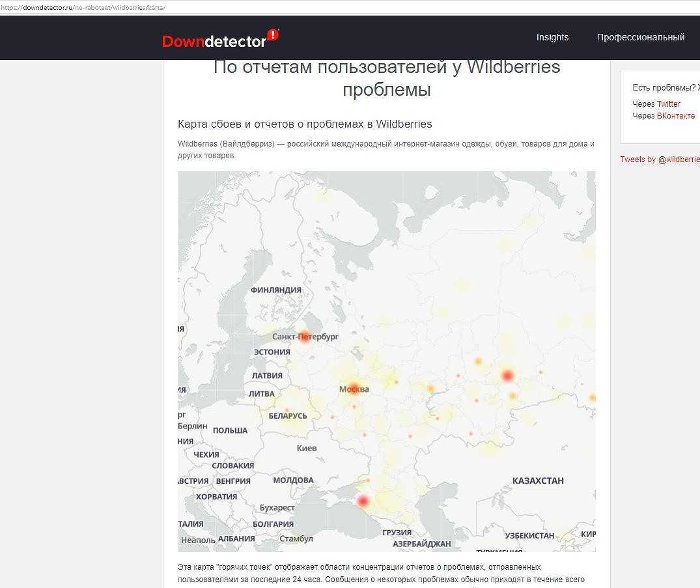The image size is (700, 588).
Task: Click the АЗЕРБАЙДЖАН label on the map
Action: pos(422,543)
